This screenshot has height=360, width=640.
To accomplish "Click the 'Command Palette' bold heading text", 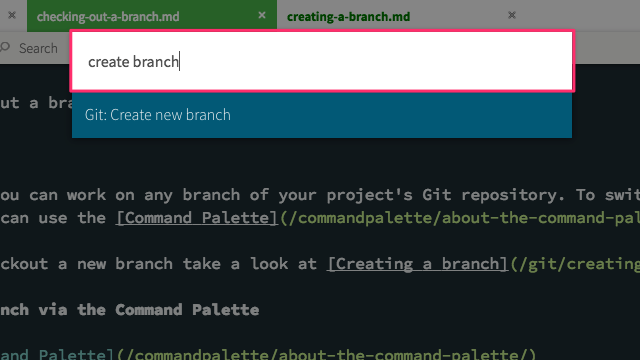I will coord(187,310).
